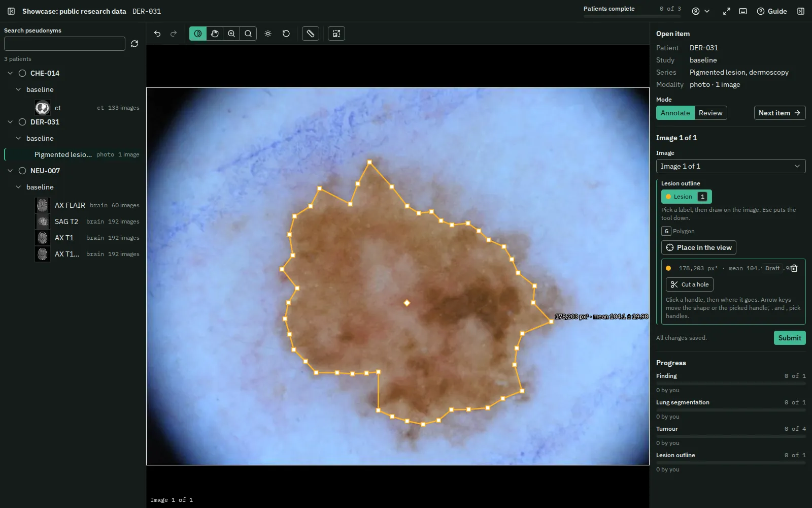
Task: Activate the ruler measurement tool
Action: coord(311,34)
